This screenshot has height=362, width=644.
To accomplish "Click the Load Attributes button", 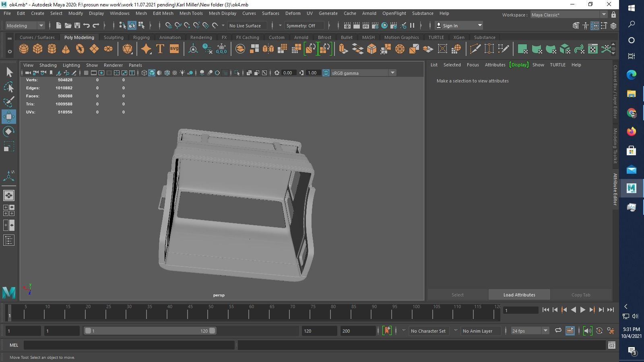I will click(519, 295).
